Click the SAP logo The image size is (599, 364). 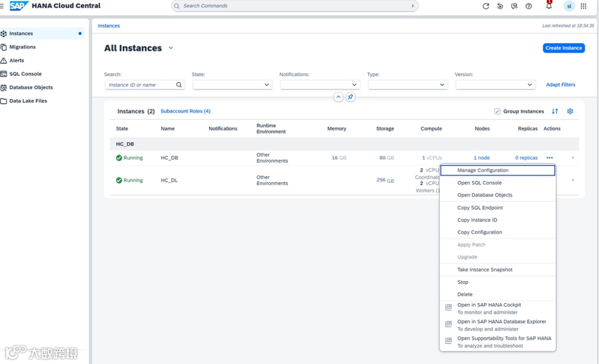tap(18, 6)
